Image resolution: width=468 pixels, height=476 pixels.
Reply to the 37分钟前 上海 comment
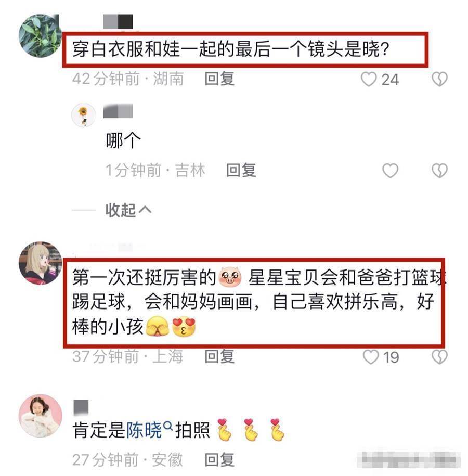click(219, 356)
